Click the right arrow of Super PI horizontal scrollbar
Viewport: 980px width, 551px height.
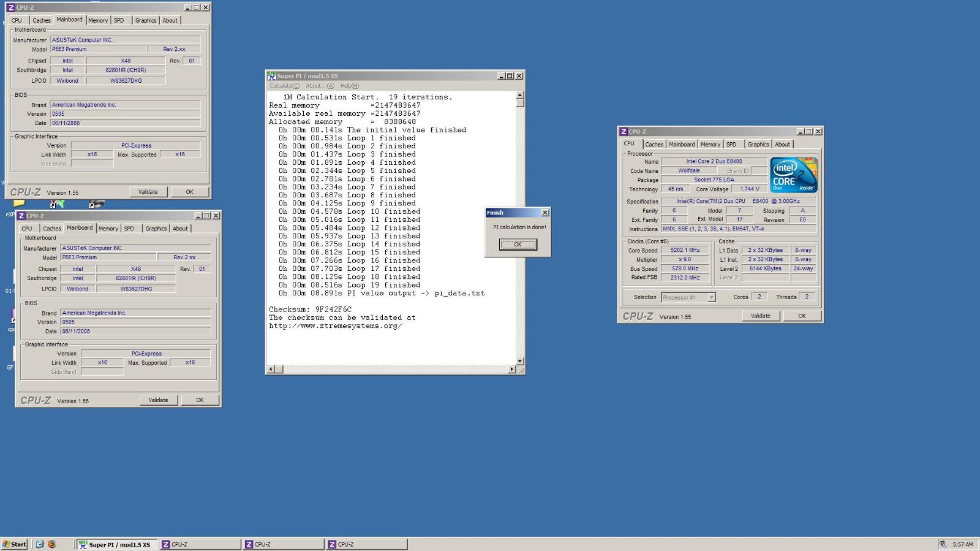click(x=512, y=370)
